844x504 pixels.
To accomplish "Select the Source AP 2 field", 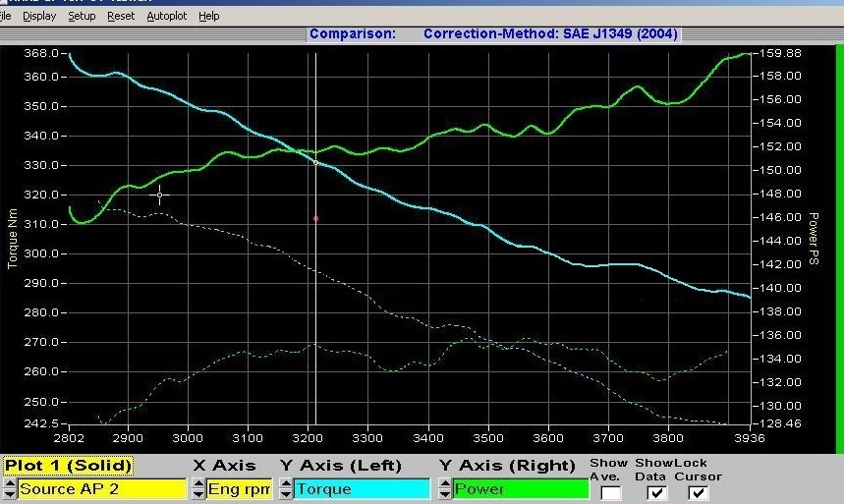I will point(102,489).
